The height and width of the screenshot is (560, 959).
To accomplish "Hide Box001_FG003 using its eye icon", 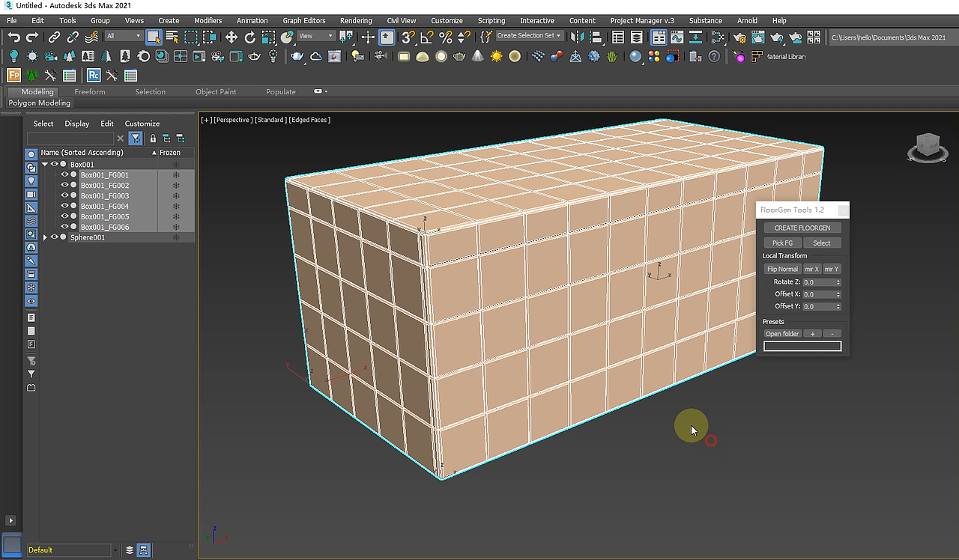I will pyautogui.click(x=64, y=195).
